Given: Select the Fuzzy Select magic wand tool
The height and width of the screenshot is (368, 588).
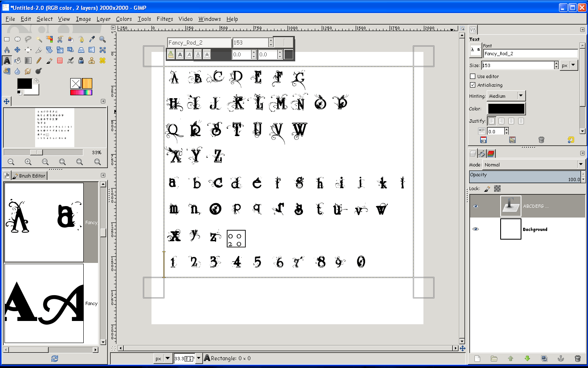Looking at the screenshot, I should click(39, 39).
